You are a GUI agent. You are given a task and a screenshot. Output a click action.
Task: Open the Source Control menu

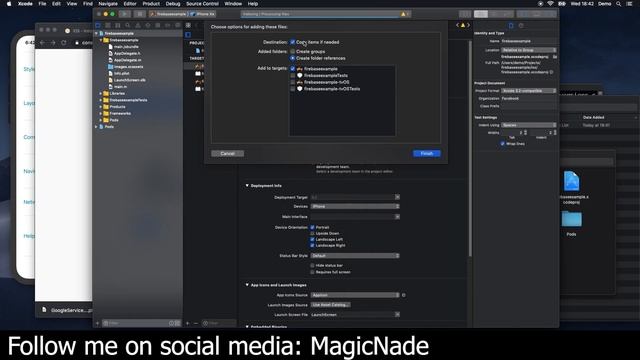(202, 4)
